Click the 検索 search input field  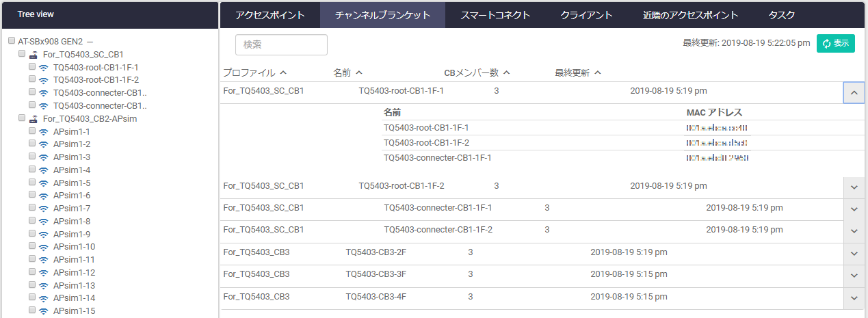click(x=281, y=44)
